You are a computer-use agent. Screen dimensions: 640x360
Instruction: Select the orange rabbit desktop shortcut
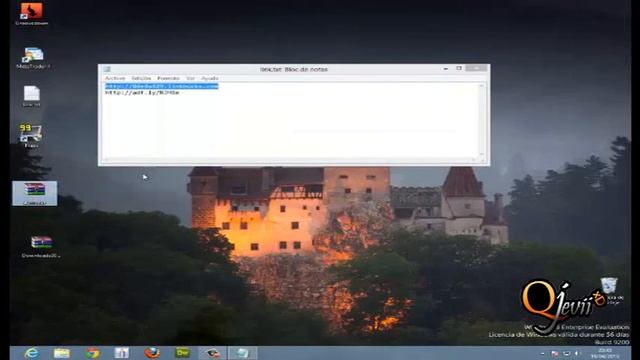point(31,14)
